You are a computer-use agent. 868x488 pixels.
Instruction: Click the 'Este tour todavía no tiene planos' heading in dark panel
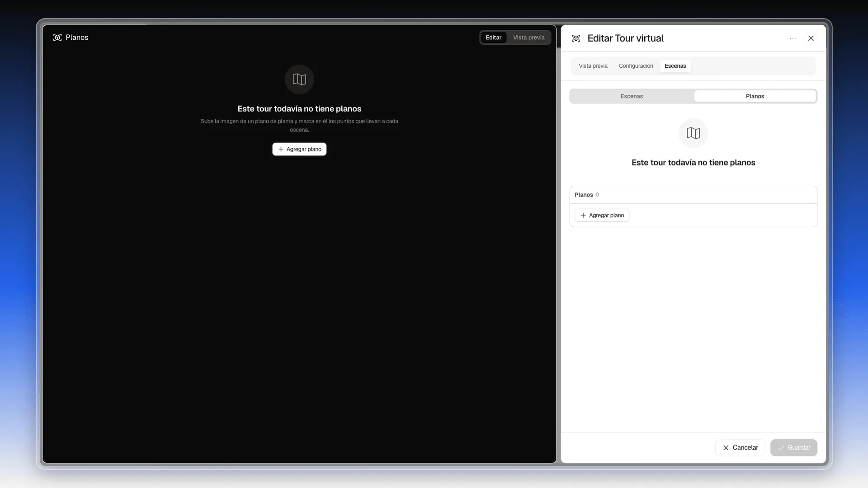pyautogui.click(x=299, y=109)
